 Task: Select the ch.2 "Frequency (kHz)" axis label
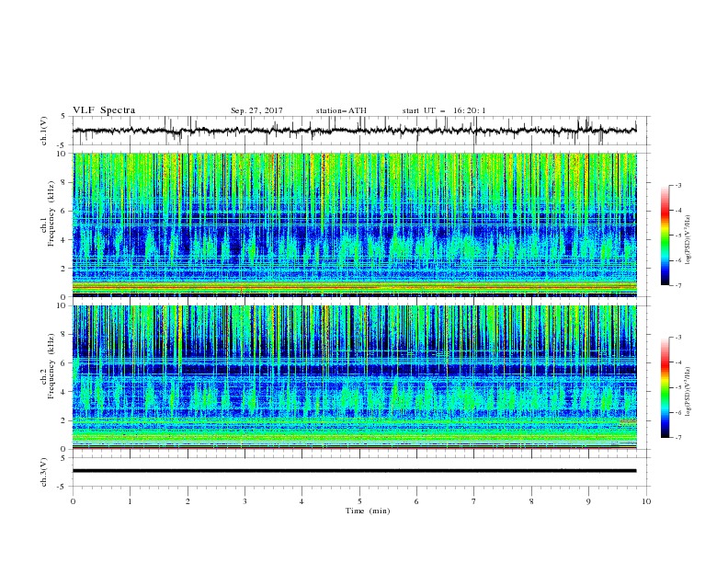click(x=51, y=366)
